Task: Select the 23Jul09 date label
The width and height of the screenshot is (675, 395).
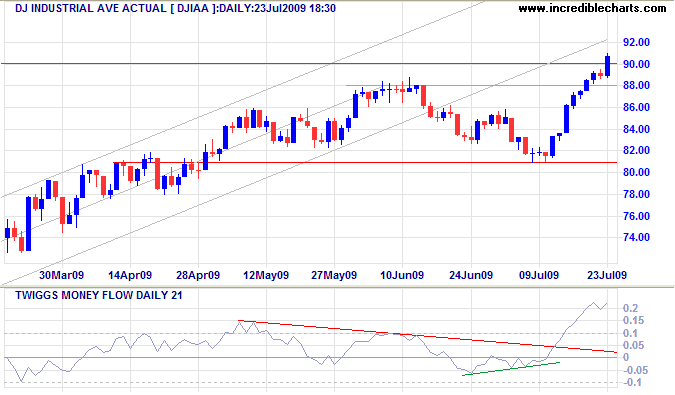Action: point(607,275)
